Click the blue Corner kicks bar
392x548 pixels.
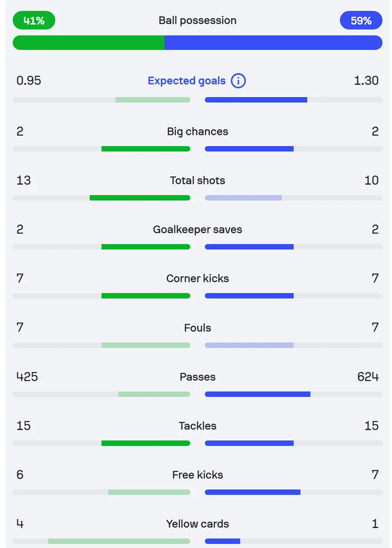tap(249, 296)
